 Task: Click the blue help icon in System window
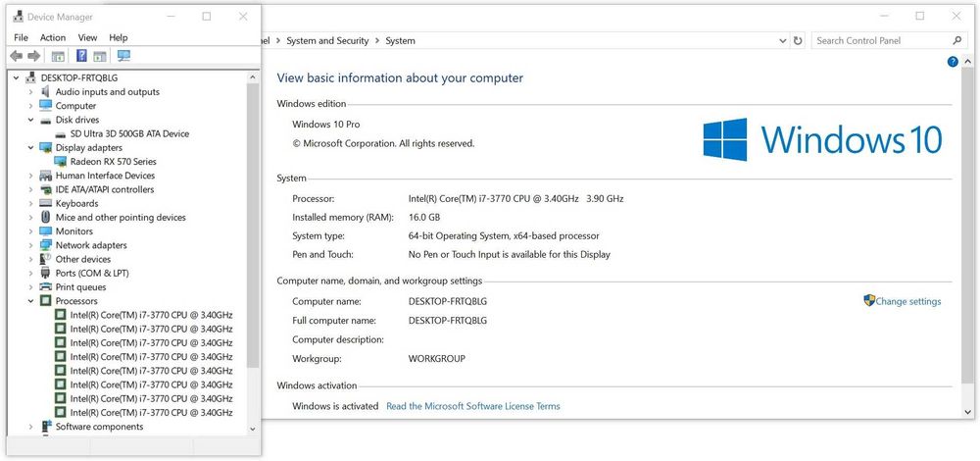tap(953, 62)
